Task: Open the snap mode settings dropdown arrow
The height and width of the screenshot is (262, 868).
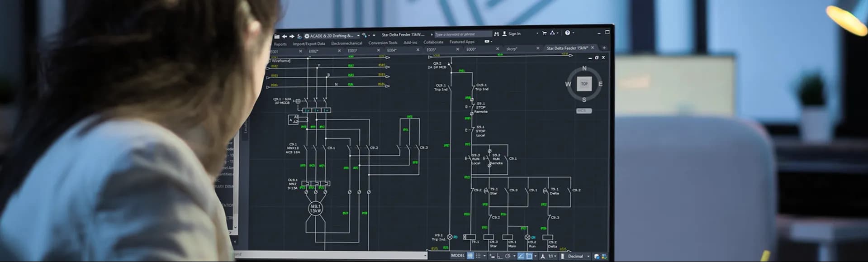Action: [x=484, y=256]
